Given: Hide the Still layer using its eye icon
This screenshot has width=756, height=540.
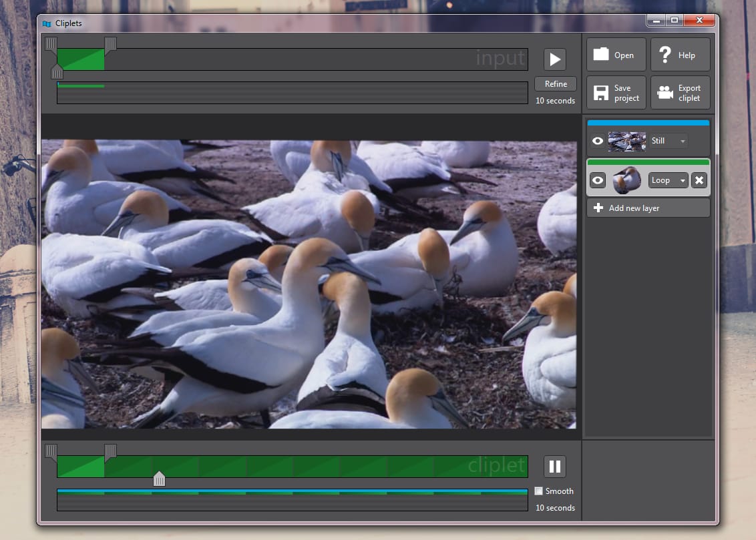Looking at the screenshot, I should 597,141.
